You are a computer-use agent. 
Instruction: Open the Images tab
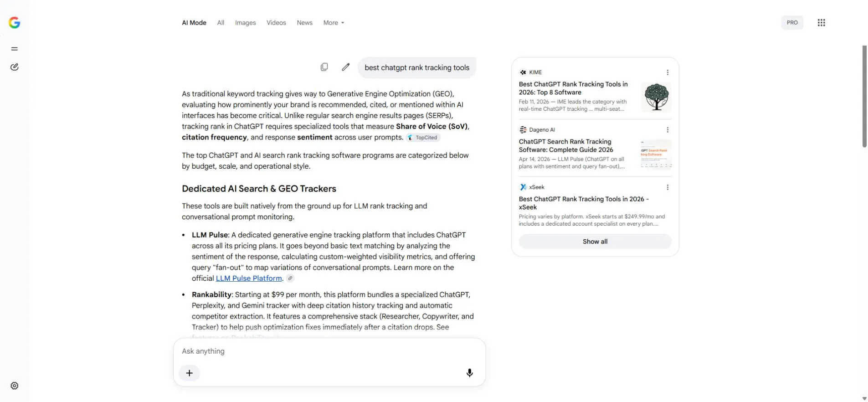click(x=246, y=23)
